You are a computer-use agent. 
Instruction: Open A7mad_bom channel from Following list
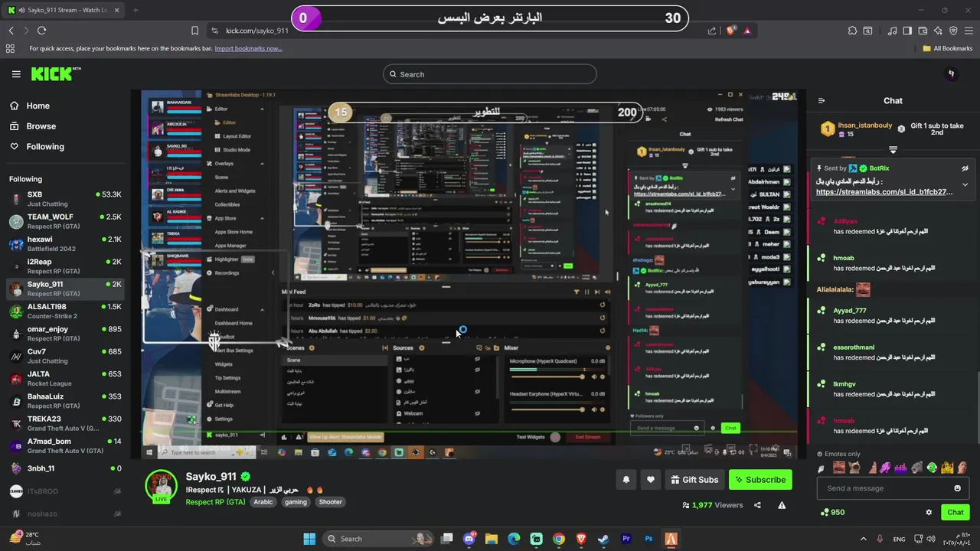65,445
